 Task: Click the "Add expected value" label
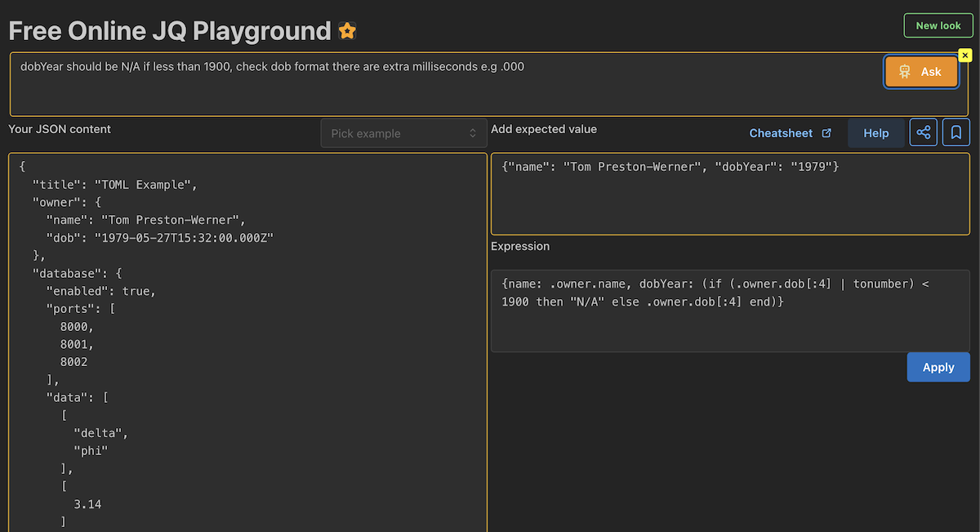pos(543,129)
